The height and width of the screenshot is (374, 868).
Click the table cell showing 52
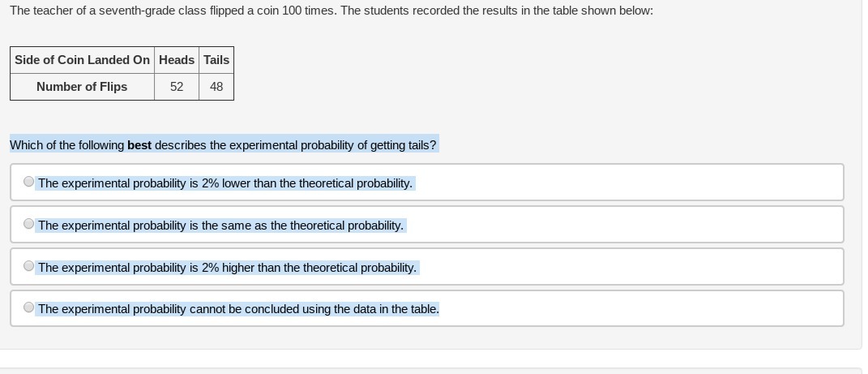pos(177,87)
